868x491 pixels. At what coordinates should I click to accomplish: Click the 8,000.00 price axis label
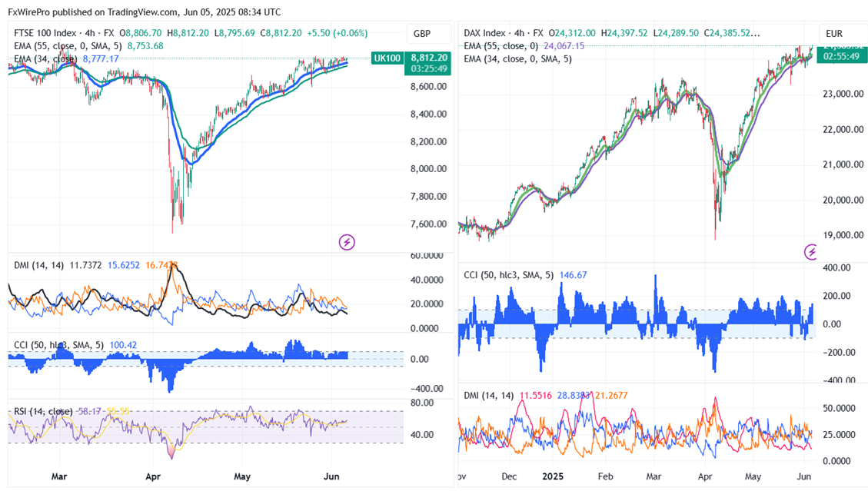pyautogui.click(x=428, y=169)
